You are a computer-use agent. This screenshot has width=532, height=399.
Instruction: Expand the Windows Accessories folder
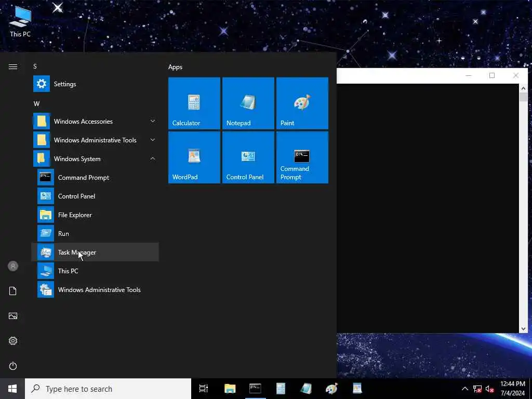[95, 121]
